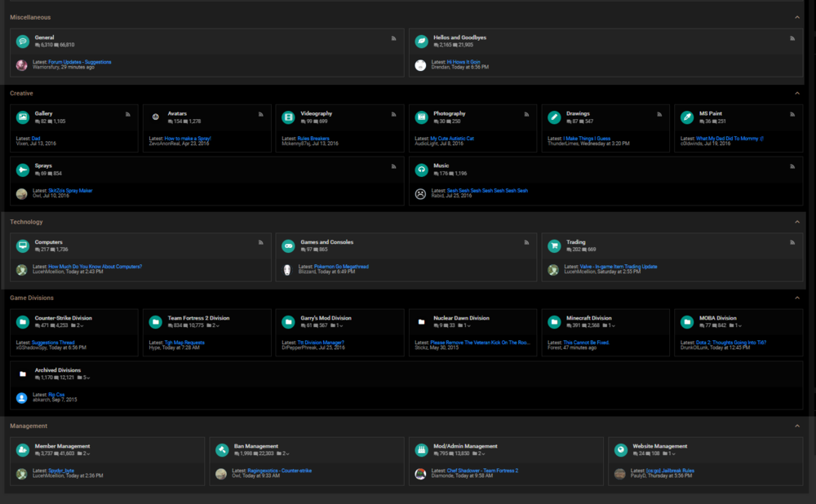
Task: Expand Member Management sub-forums dropdown
Action: [x=83, y=453]
